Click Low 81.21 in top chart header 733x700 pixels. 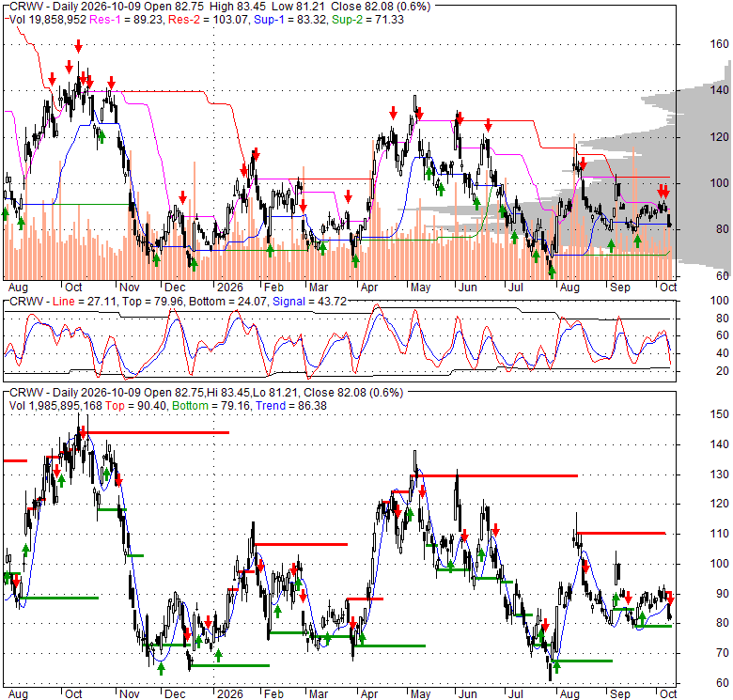pos(298,7)
